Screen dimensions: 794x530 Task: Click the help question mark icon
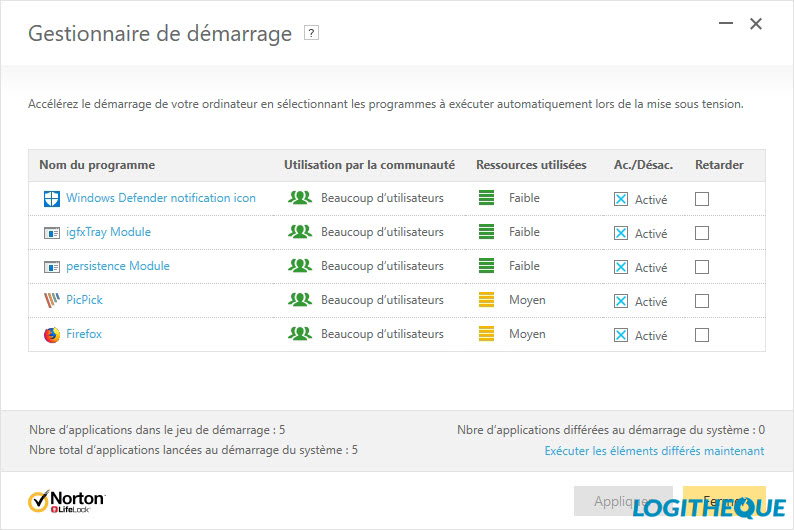tap(312, 33)
